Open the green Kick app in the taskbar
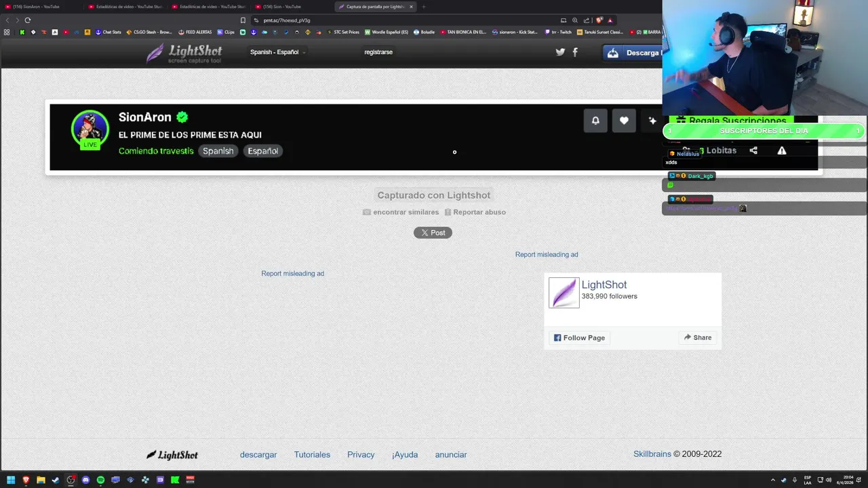Image resolution: width=868 pixels, height=488 pixels. 175,480
